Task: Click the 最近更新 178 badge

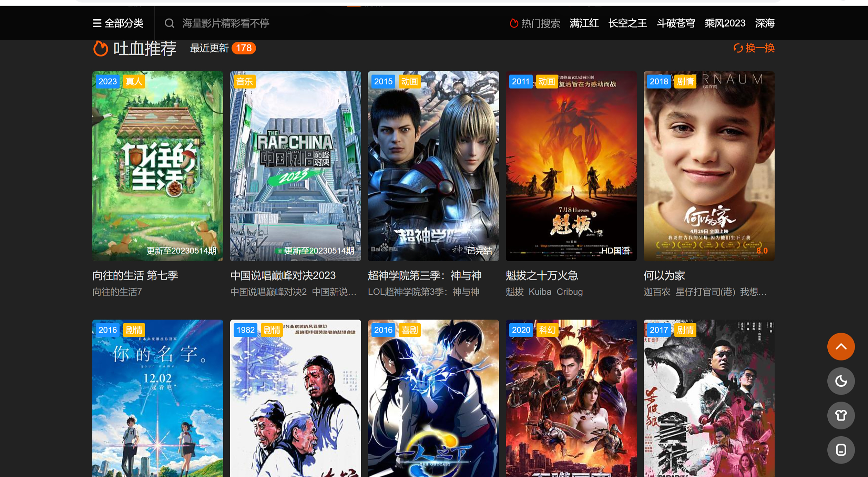Action: (x=243, y=48)
